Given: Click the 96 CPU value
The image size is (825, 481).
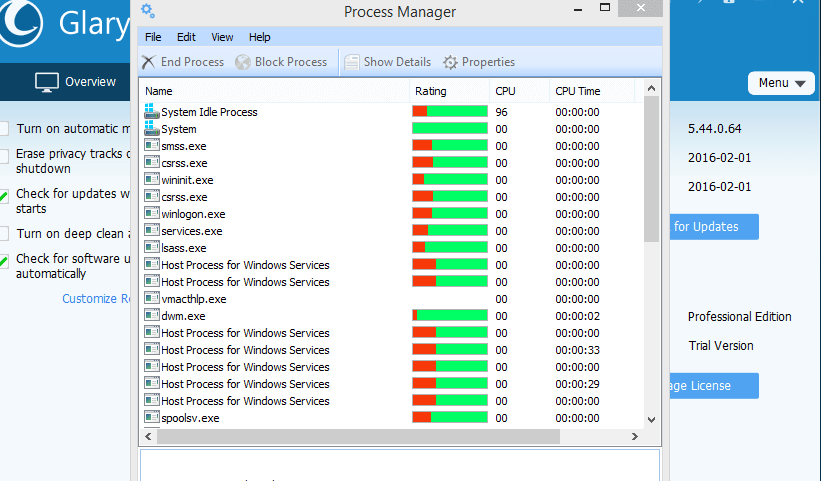Looking at the screenshot, I should pos(501,112).
